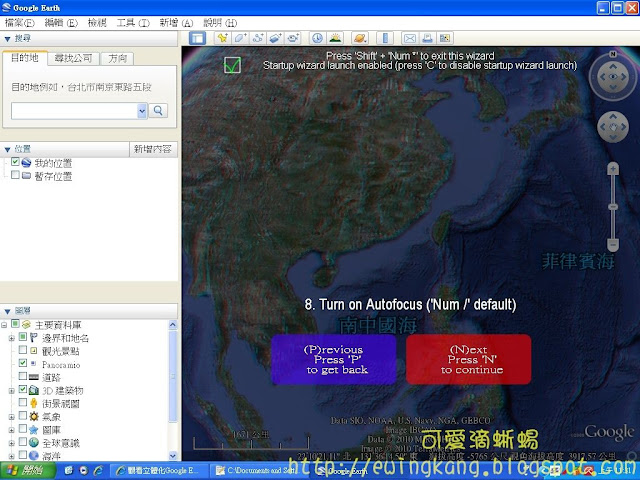This screenshot has width=640, height=480.
Task: Switch to the 觀看立體化Google E... taskbar window
Action: pos(160,471)
